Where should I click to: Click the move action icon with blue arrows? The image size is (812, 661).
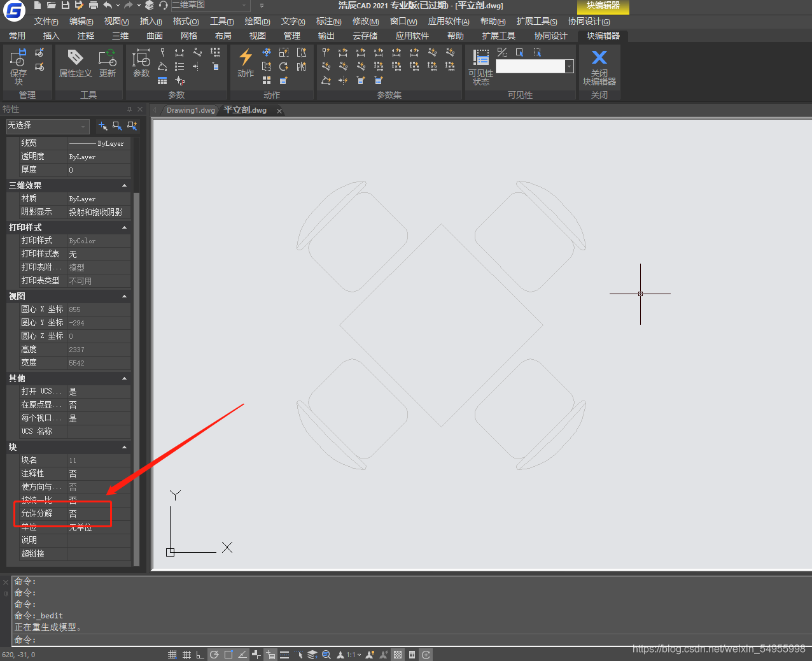pyautogui.click(x=267, y=52)
